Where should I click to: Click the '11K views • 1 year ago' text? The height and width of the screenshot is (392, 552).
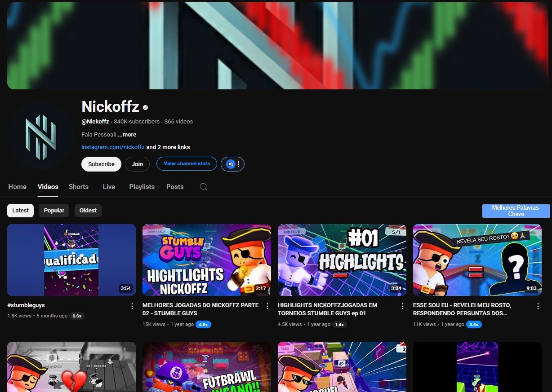coord(439,324)
